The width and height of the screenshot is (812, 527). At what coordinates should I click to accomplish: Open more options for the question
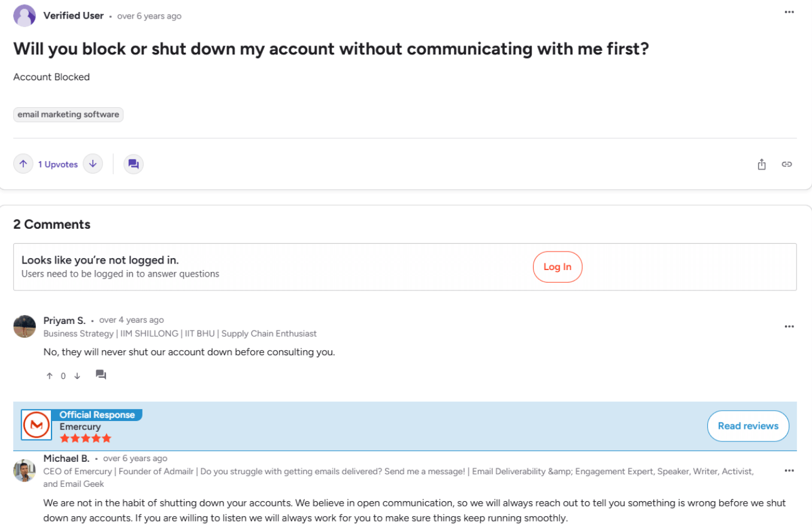789,12
